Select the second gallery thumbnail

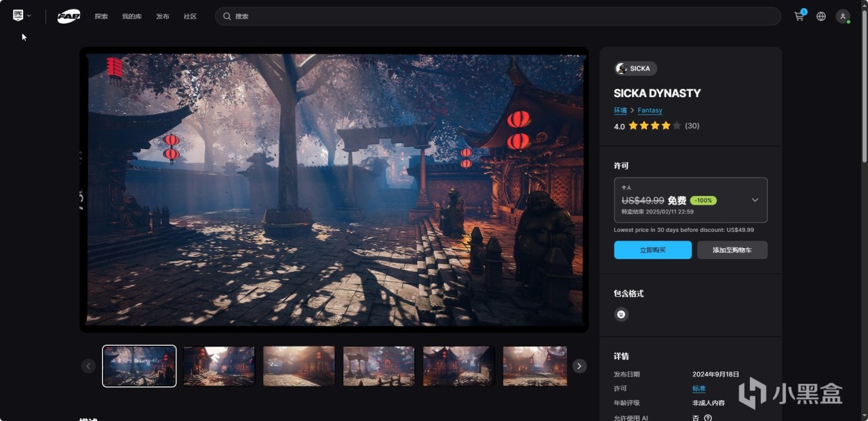219,366
